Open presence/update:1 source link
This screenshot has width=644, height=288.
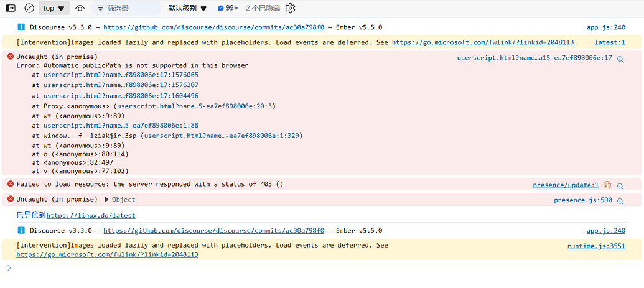[566, 185]
